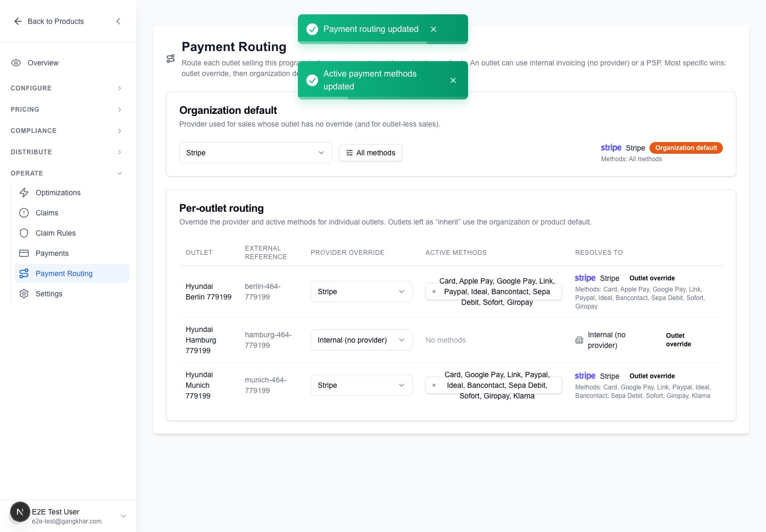Edit active methods for Hyundai Berlin

point(494,292)
